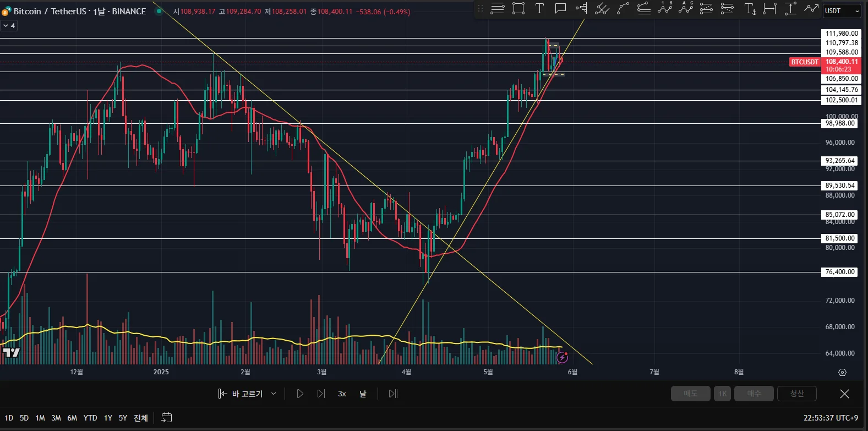Select the 3M date range

(56, 418)
